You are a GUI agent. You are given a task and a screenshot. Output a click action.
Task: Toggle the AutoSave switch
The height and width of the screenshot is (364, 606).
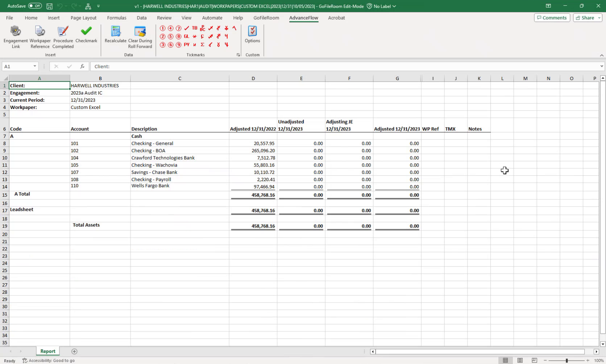pos(35,6)
